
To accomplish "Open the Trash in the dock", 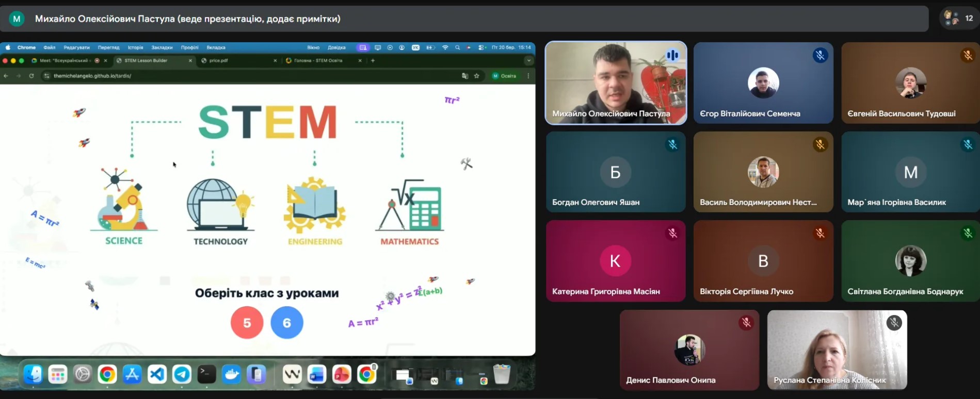I will (x=502, y=374).
